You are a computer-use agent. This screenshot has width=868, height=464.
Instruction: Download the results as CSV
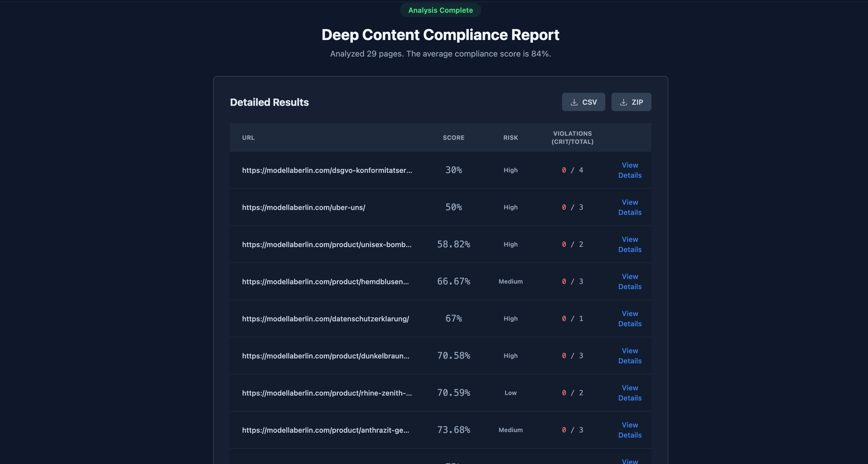pos(584,102)
